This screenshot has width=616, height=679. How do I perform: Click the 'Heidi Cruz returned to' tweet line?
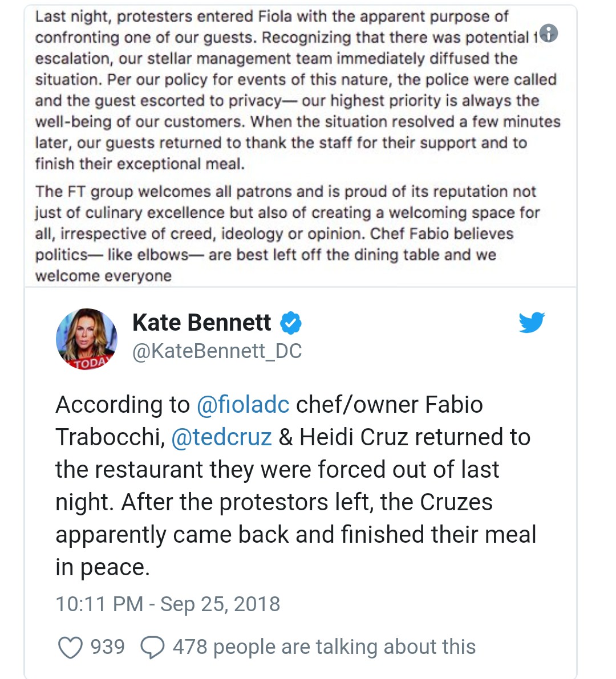(x=415, y=437)
